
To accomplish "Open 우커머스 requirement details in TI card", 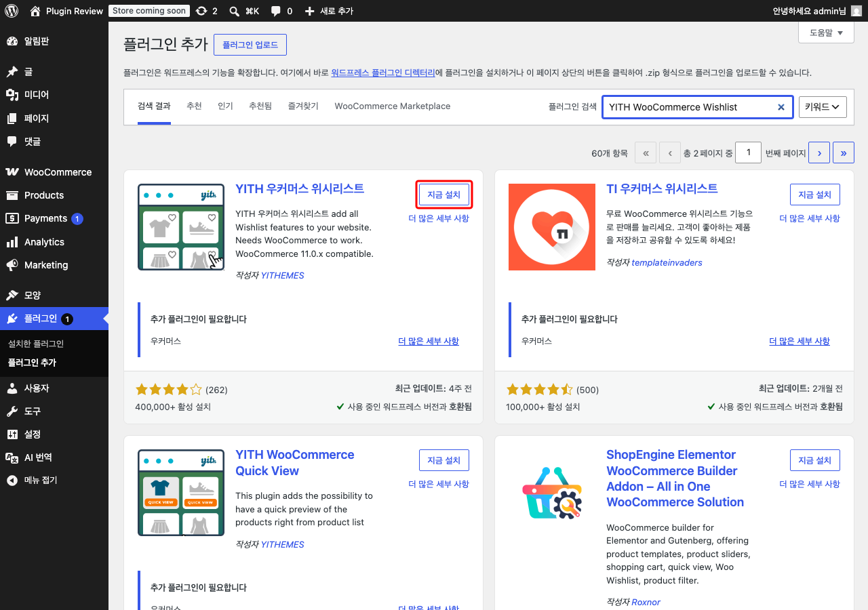I will (800, 341).
